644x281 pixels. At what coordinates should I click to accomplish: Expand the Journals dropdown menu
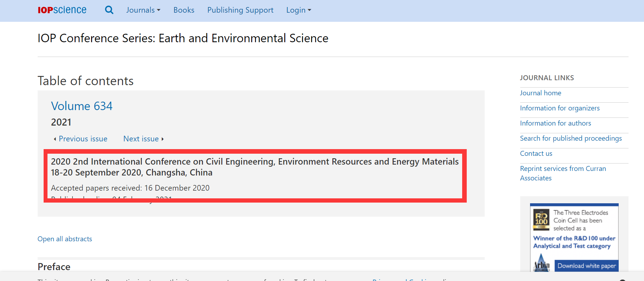143,10
